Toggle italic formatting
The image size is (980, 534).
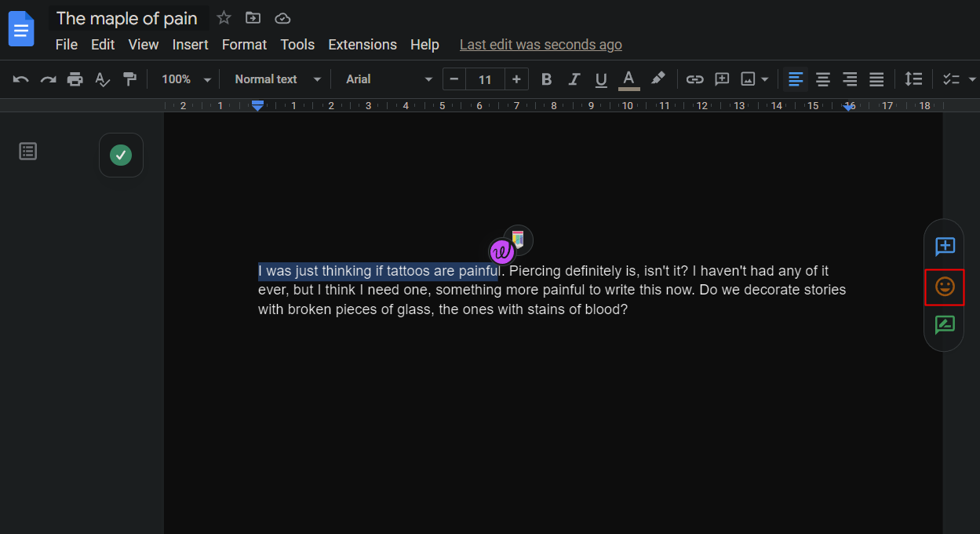coord(574,79)
